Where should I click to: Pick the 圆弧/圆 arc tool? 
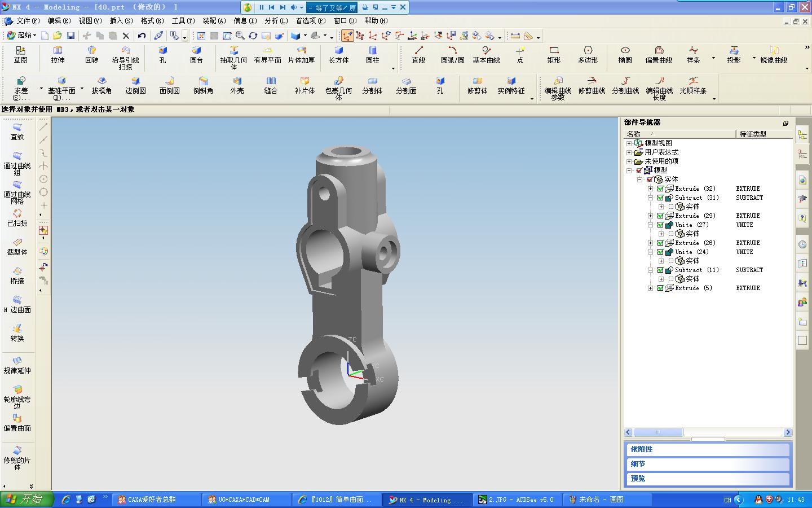coord(452,55)
